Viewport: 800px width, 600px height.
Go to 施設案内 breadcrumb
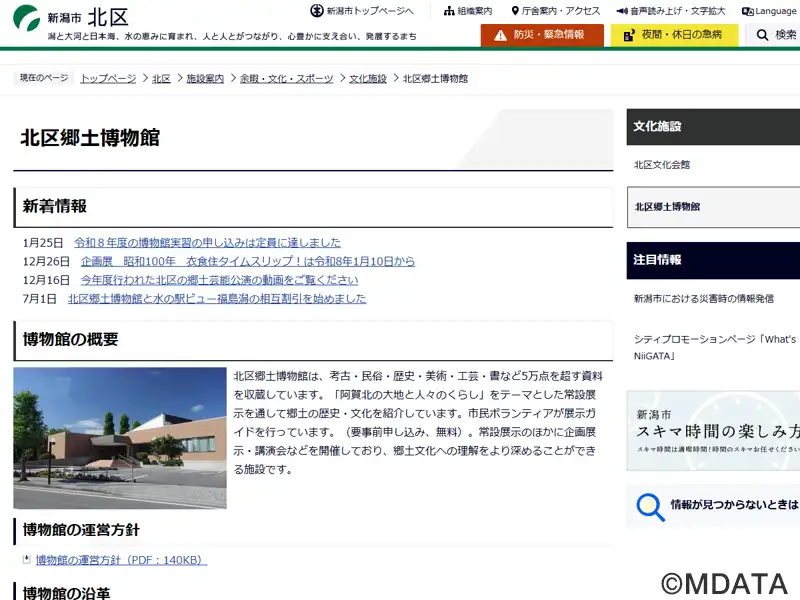point(205,78)
